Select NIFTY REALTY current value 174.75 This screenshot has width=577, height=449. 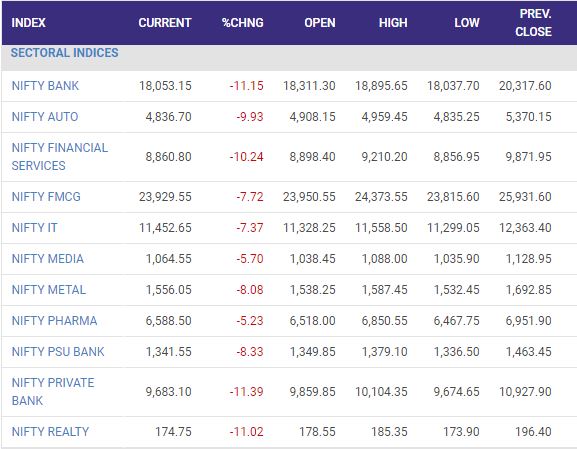[173, 431]
